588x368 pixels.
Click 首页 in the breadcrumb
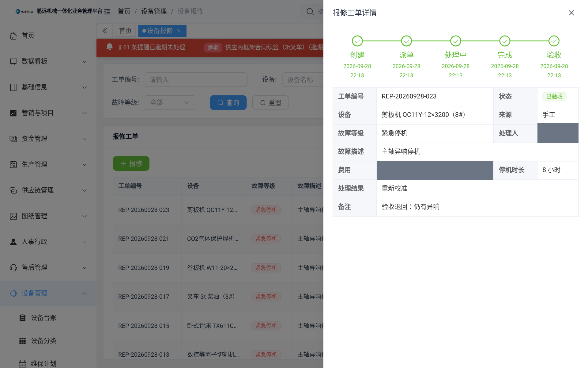(x=124, y=11)
